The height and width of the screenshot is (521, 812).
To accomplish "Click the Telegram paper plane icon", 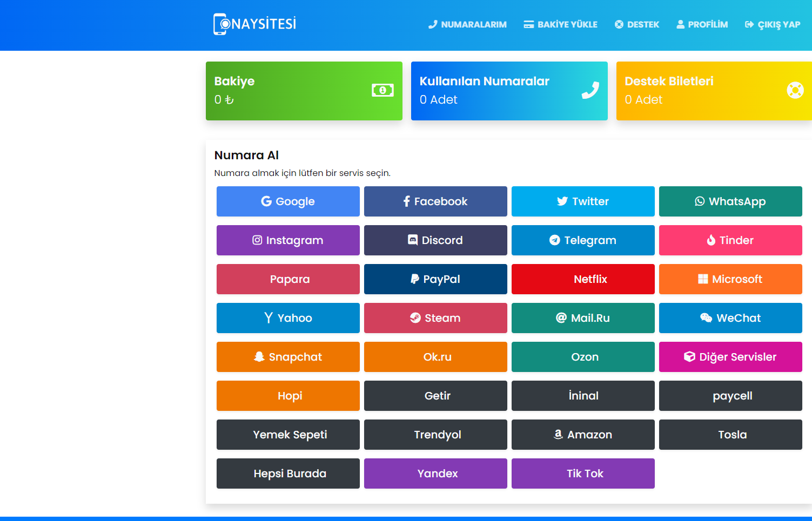I will click(x=555, y=240).
